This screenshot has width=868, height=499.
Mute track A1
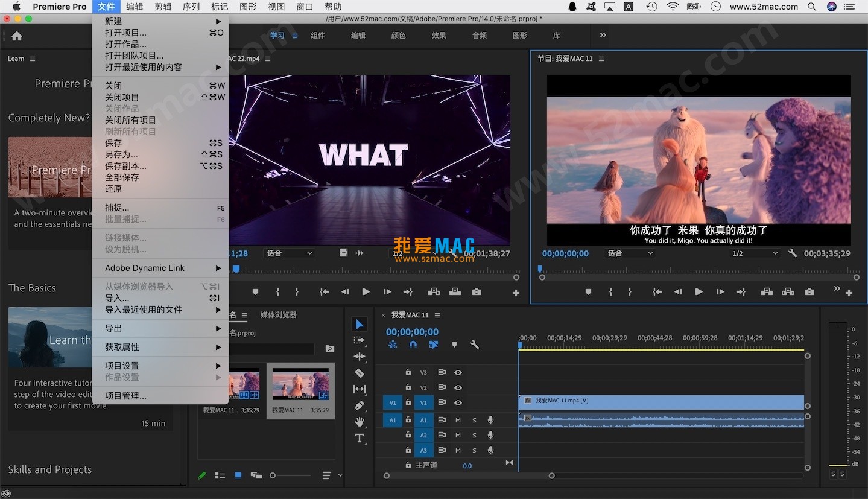pyautogui.click(x=458, y=420)
